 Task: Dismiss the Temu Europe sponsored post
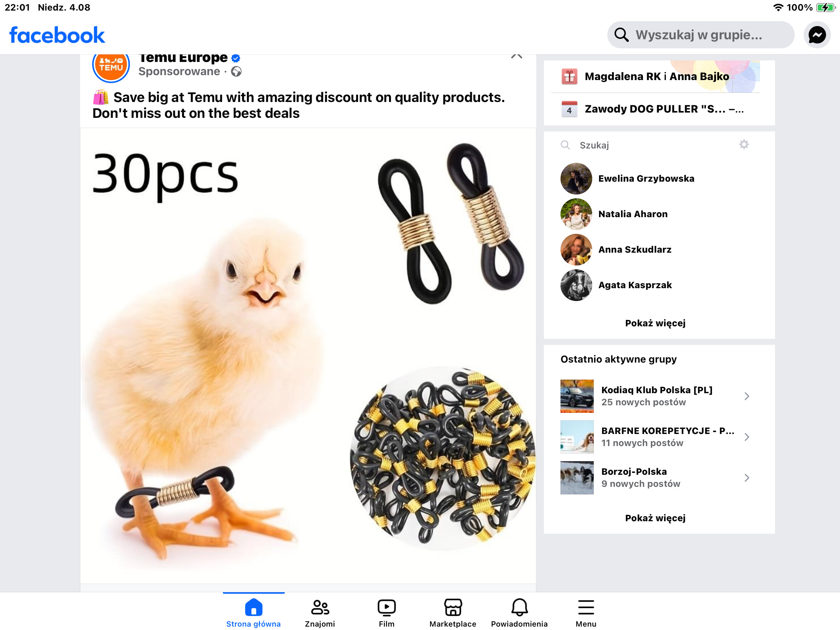pos(516,56)
